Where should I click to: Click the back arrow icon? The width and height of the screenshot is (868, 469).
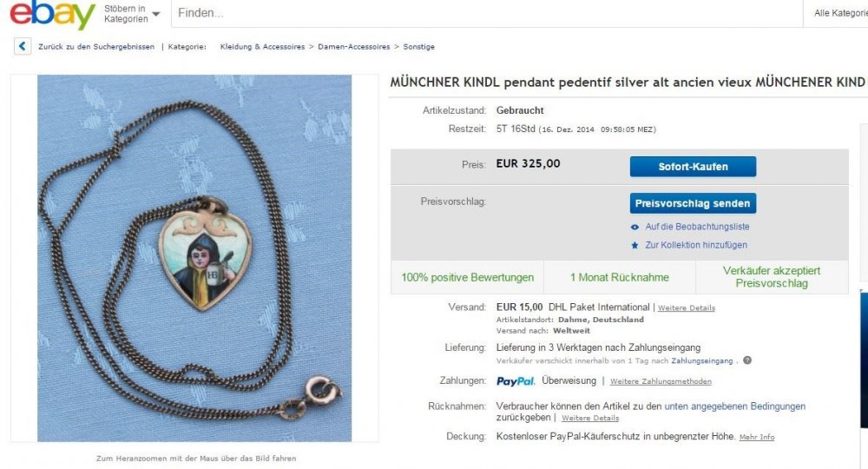click(x=23, y=47)
